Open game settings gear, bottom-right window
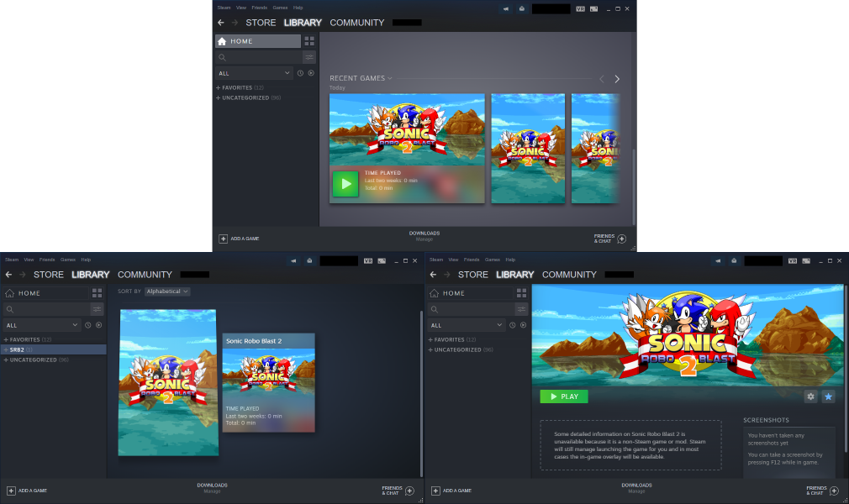849x504 pixels. (x=810, y=396)
